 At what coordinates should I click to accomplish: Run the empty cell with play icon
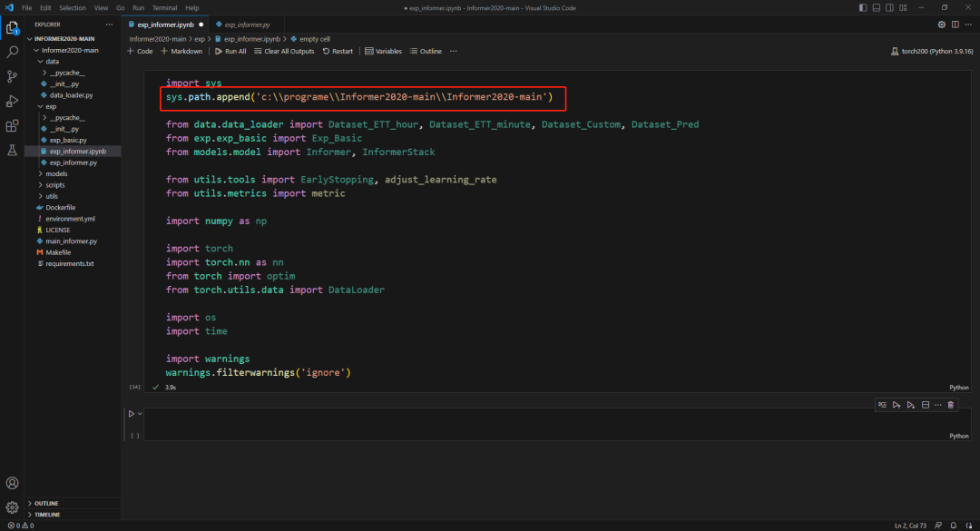coord(132,413)
